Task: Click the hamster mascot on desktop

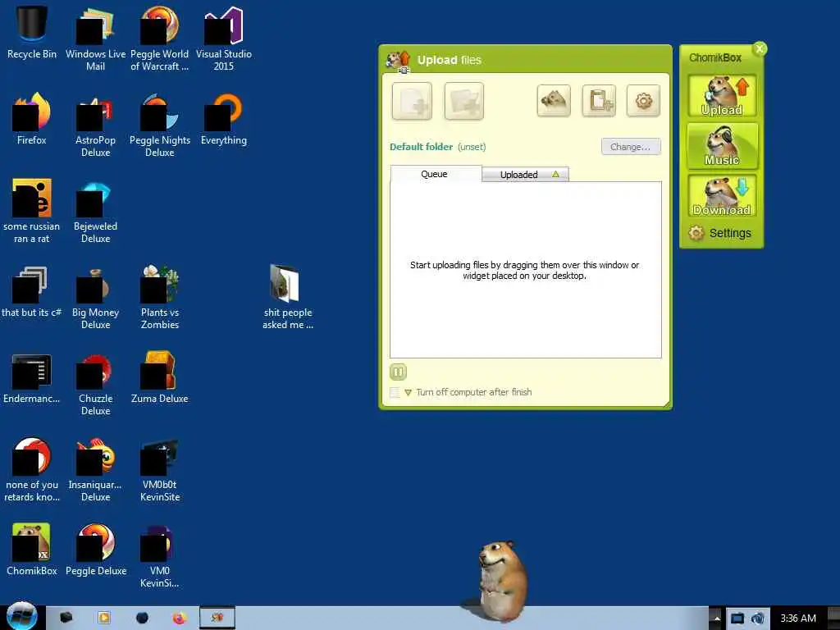Action: tap(501, 580)
